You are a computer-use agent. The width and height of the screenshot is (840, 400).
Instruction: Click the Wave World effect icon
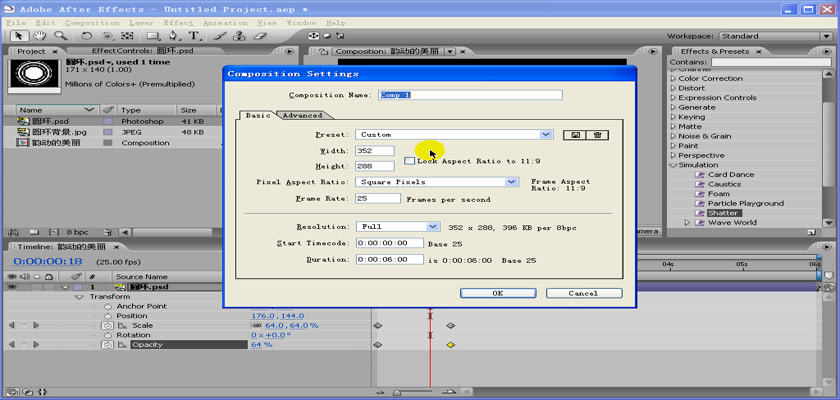pos(699,223)
